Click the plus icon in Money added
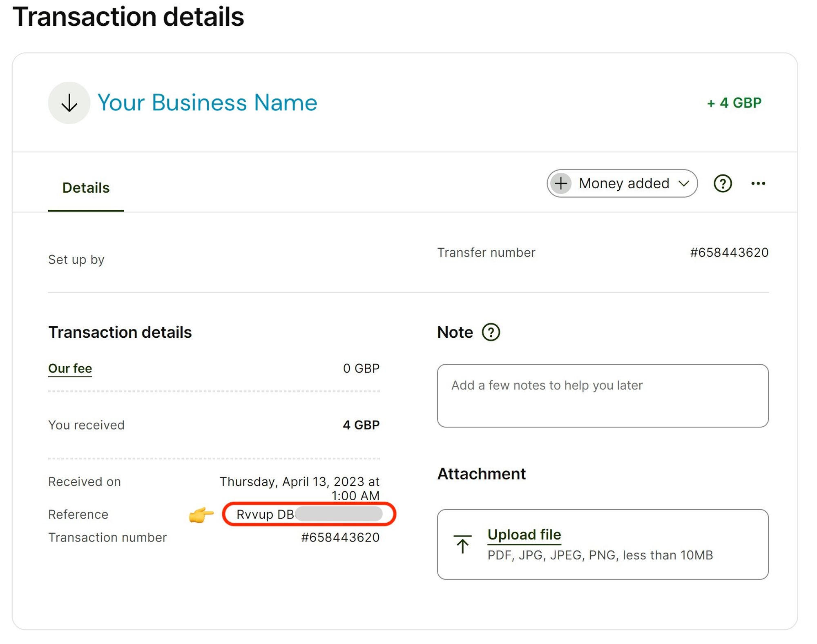 tap(560, 183)
